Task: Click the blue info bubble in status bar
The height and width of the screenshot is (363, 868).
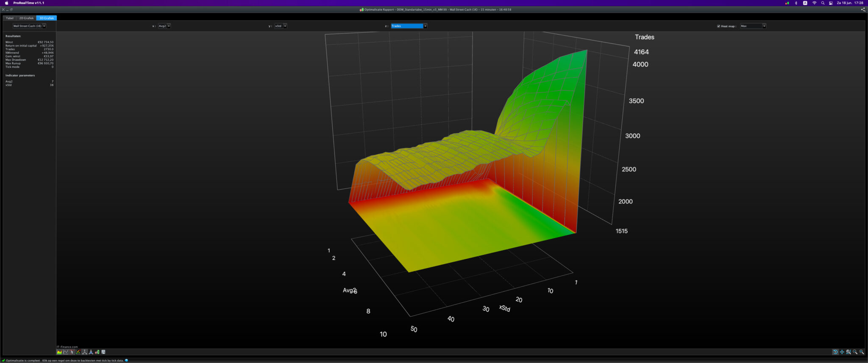Action: tap(127, 360)
